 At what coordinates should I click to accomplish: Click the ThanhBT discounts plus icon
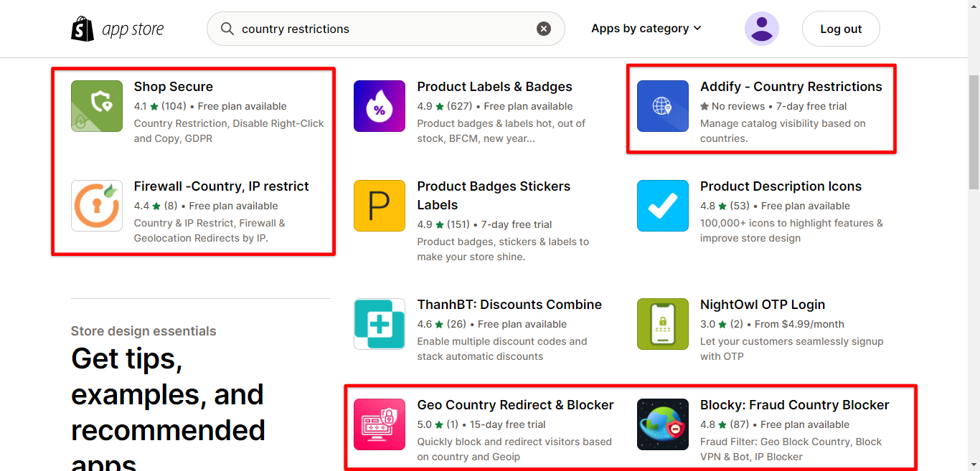pyautogui.click(x=379, y=324)
